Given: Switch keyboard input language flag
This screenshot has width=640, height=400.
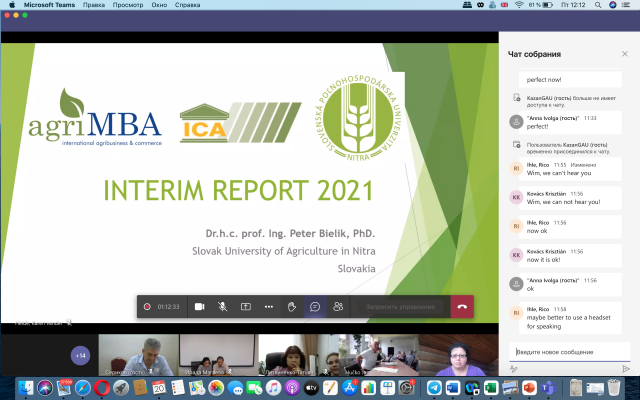Looking at the screenshot, I should [504, 5].
